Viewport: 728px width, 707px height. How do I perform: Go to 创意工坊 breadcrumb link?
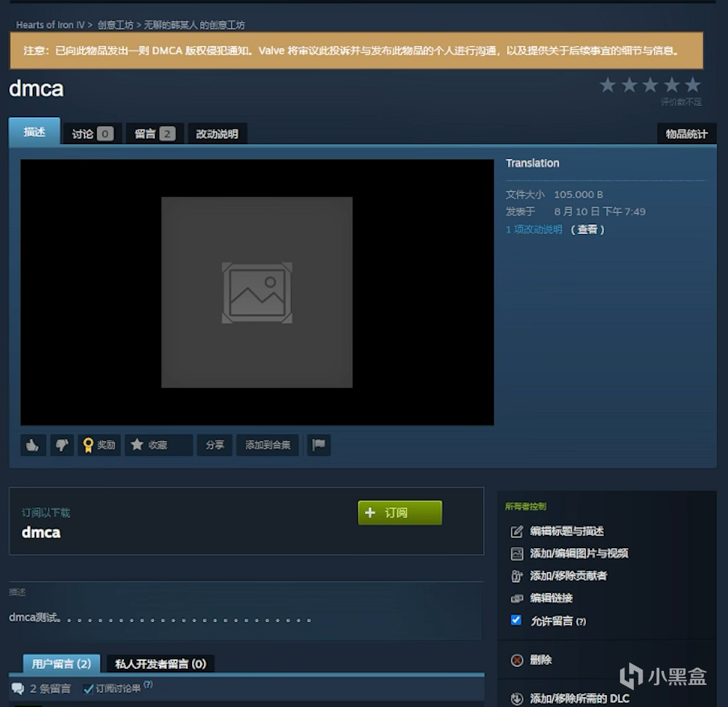(x=115, y=25)
